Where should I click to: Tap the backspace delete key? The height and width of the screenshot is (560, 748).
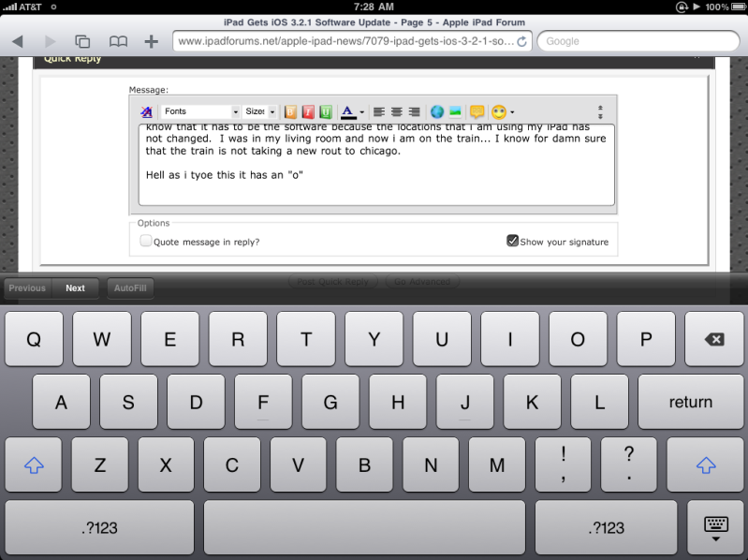pyautogui.click(x=713, y=339)
